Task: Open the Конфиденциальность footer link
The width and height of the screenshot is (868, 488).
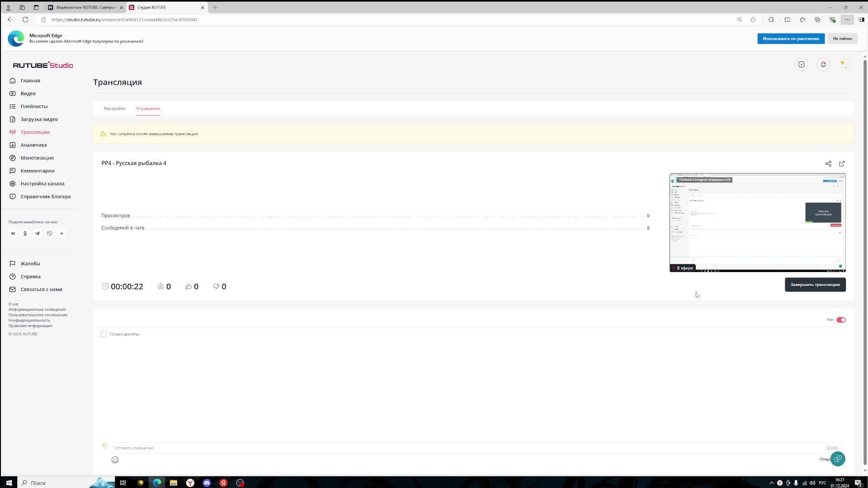Action: coord(29,320)
